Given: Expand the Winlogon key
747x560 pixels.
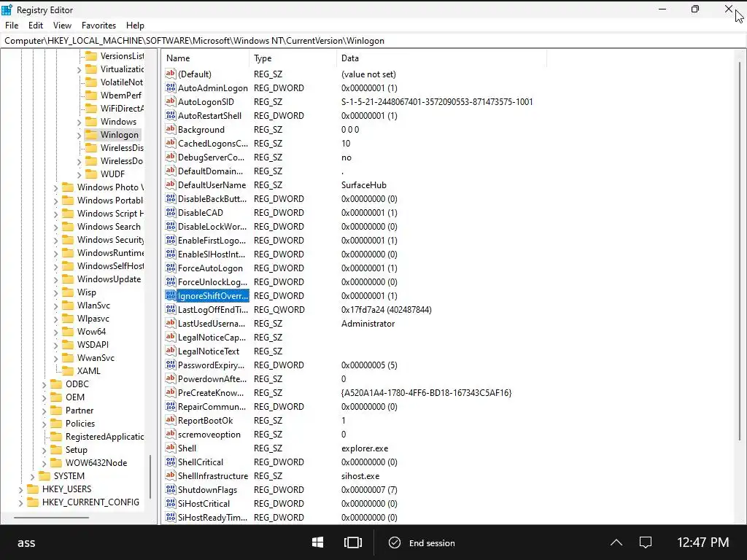Looking at the screenshot, I should tap(79, 135).
